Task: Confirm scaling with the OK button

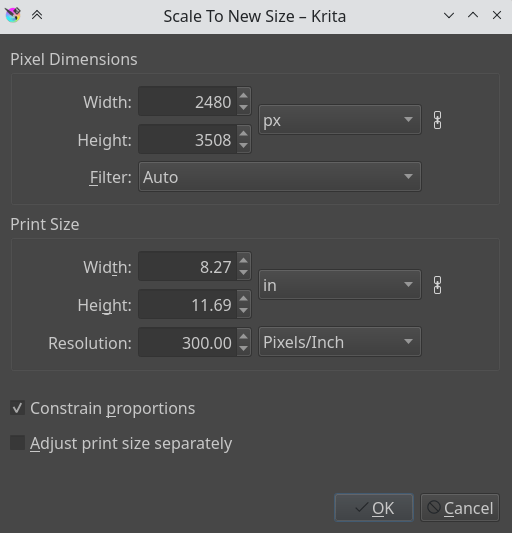Action: click(x=374, y=508)
